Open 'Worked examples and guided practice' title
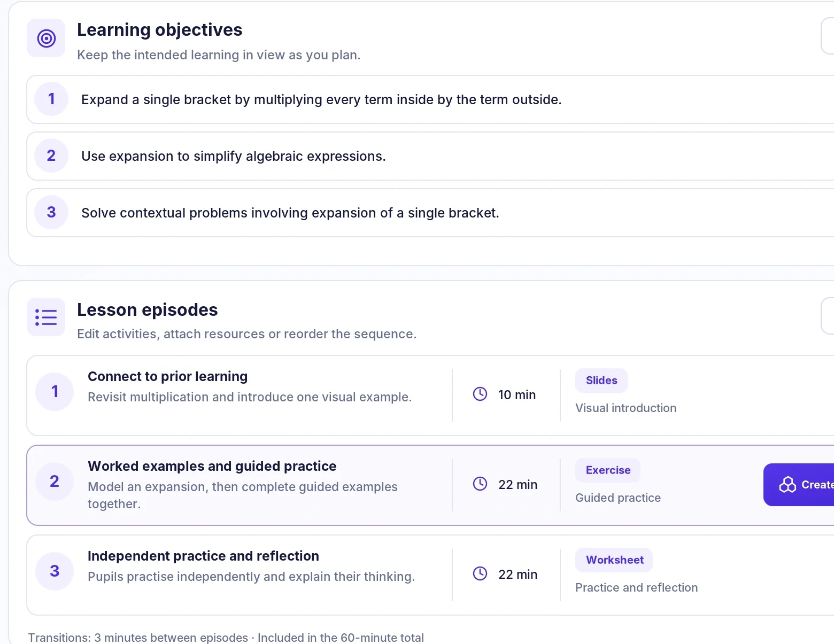Screen dimensions: 834x644 click(212, 467)
